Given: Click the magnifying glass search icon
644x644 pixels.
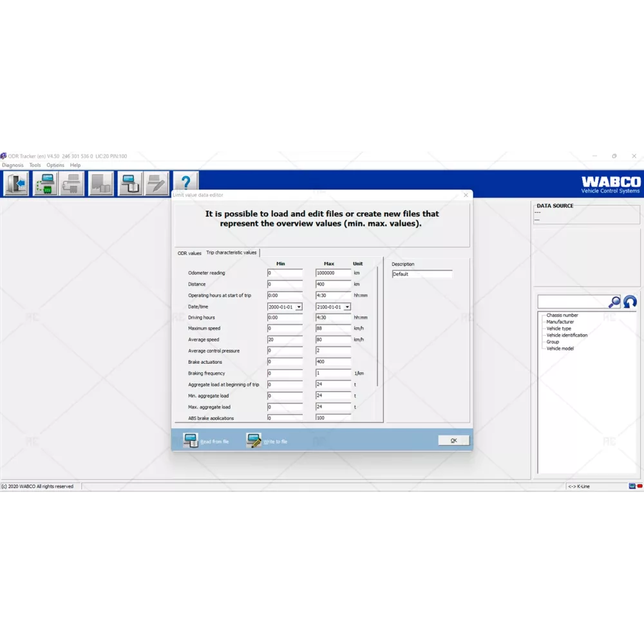Looking at the screenshot, I should click(614, 302).
